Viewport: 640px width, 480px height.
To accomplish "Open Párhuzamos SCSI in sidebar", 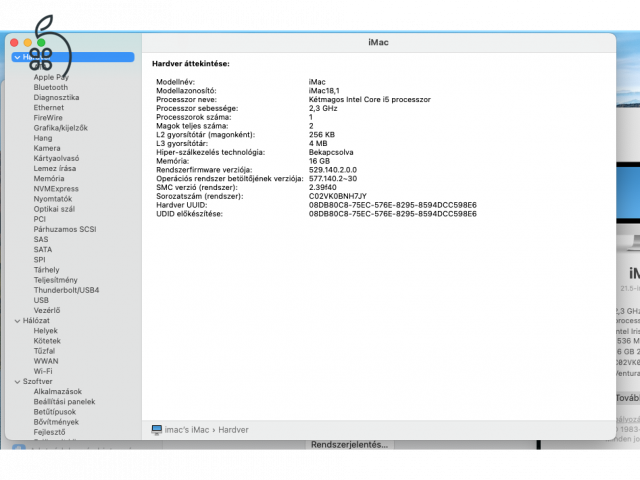I will tap(65, 229).
